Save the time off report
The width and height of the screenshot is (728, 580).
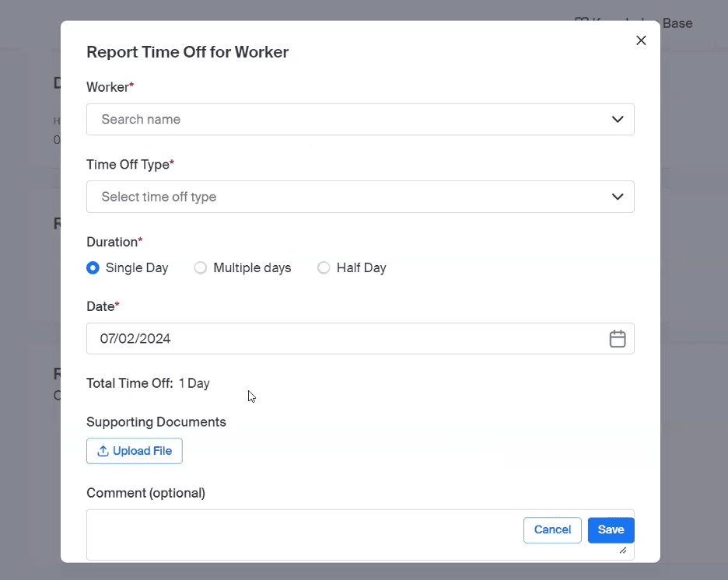pyautogui.click(x=611, y=529)
